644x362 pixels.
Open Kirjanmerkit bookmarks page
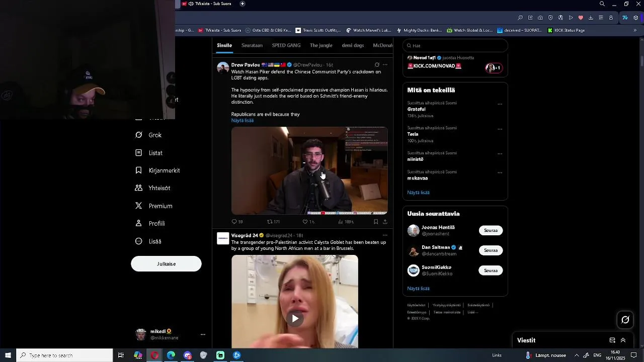coord(157,170)
